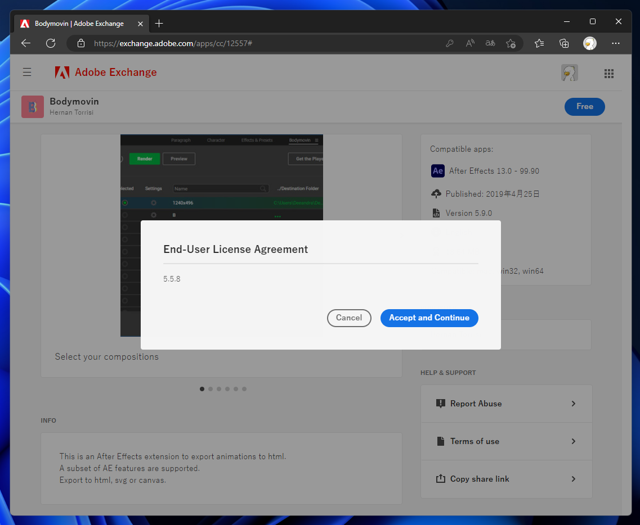Click the Adobe Exchange logo
This screenshot has width=640, height=525.
click(x=105, y=72)
